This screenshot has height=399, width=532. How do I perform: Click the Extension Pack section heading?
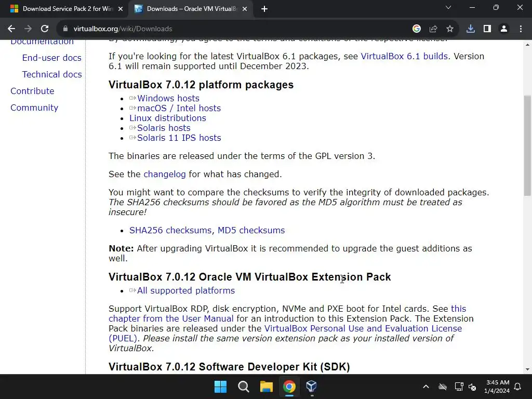pyautogui.click(x=250, y=277)
